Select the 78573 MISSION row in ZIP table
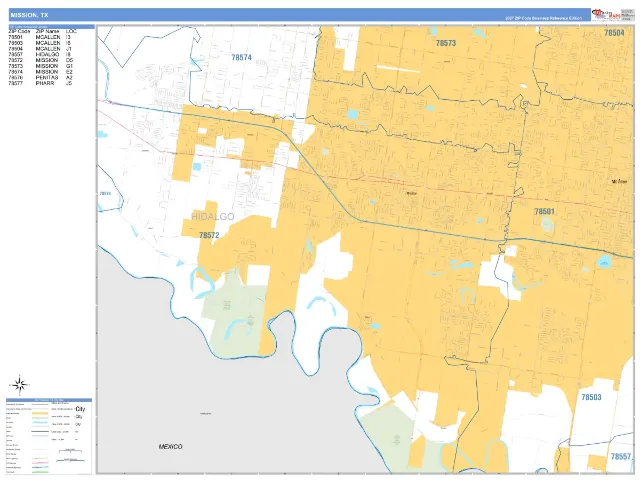The width and height of the screenshot is (640, 480). click(40, 66)
